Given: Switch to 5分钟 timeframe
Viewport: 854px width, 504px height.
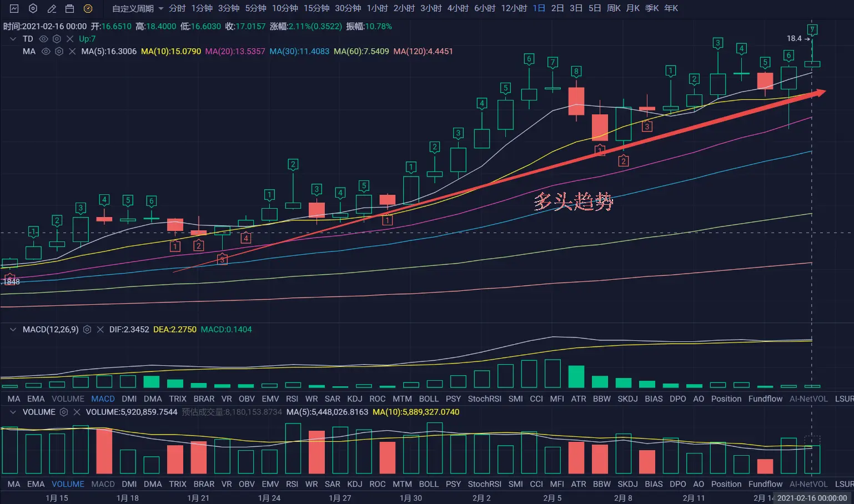Looking at the screenshot, I should (x=256, y=8).
